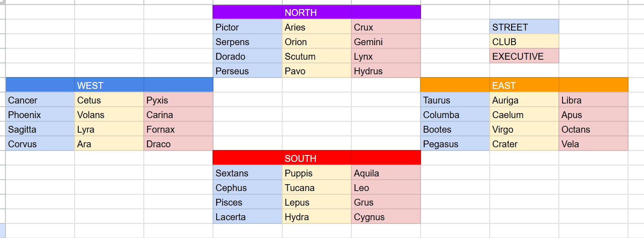The width and height of the screenshot is (644, 238).
Task: Select the Hydrus cell
Action: point(386,71)
